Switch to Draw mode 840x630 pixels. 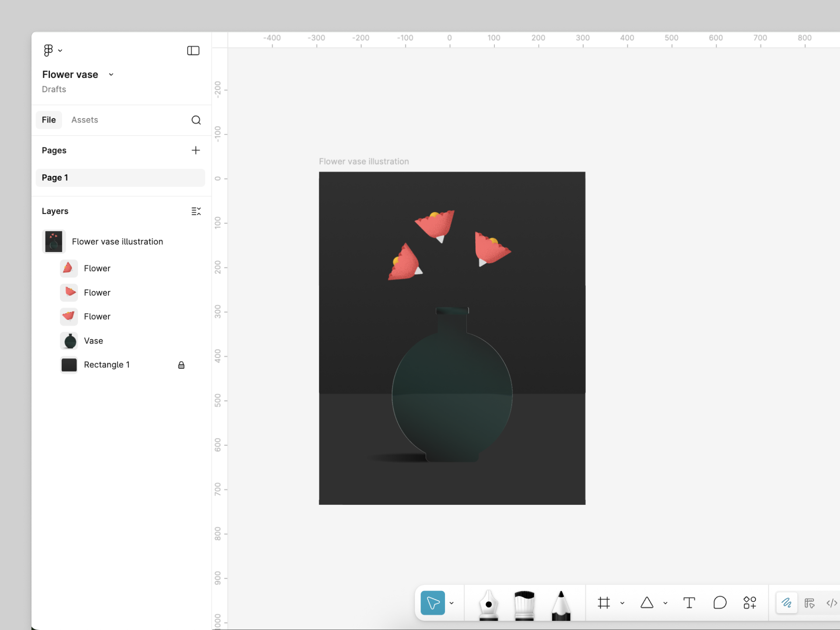click(x=786, y=603)
